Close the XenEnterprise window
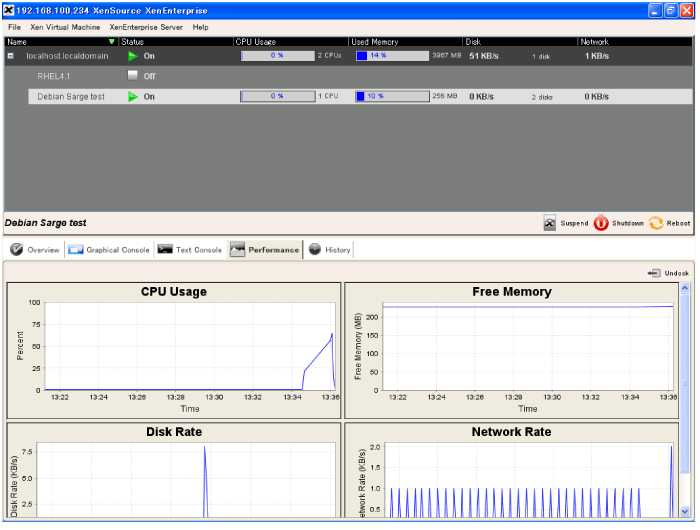700x530 pixels. (x=687, y=11)
